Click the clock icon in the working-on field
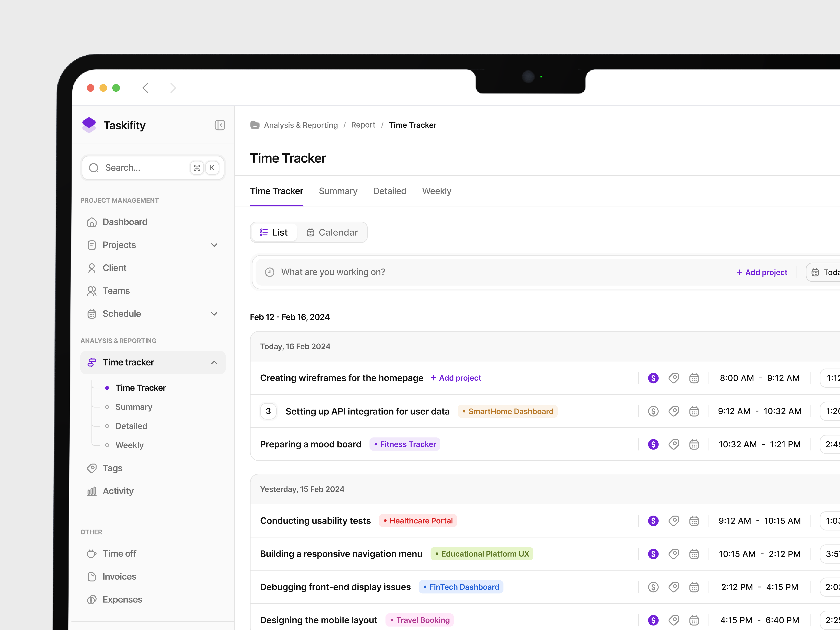The height and width of the screenshot is (630, 840). 270,272
